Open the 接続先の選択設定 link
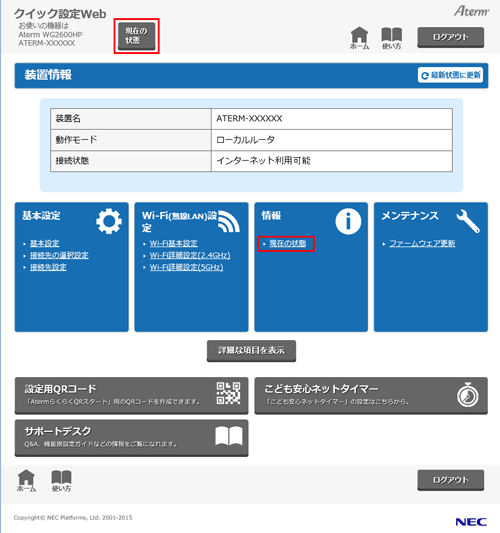500x533 pixels. (59, 255)
